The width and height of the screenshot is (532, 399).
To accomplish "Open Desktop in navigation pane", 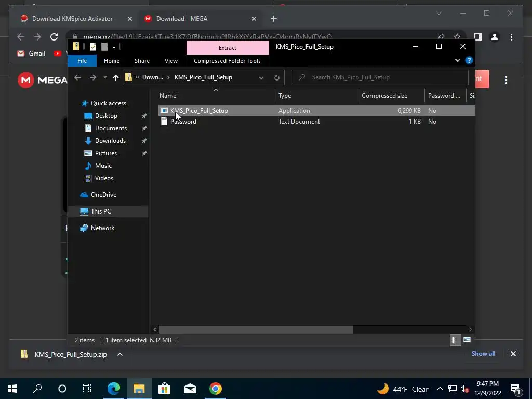I will (106, 116).
